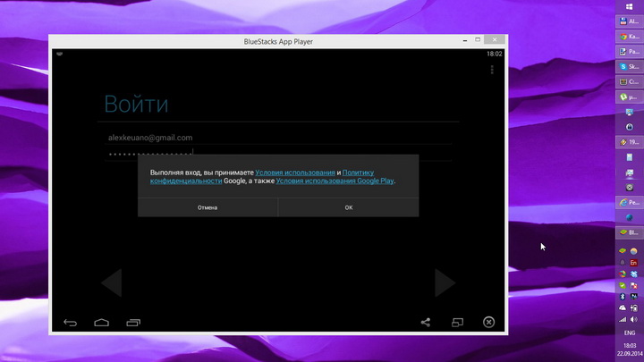Click the password field with dots
Viewport: 644px width, 362px height.
click(278, 154)
